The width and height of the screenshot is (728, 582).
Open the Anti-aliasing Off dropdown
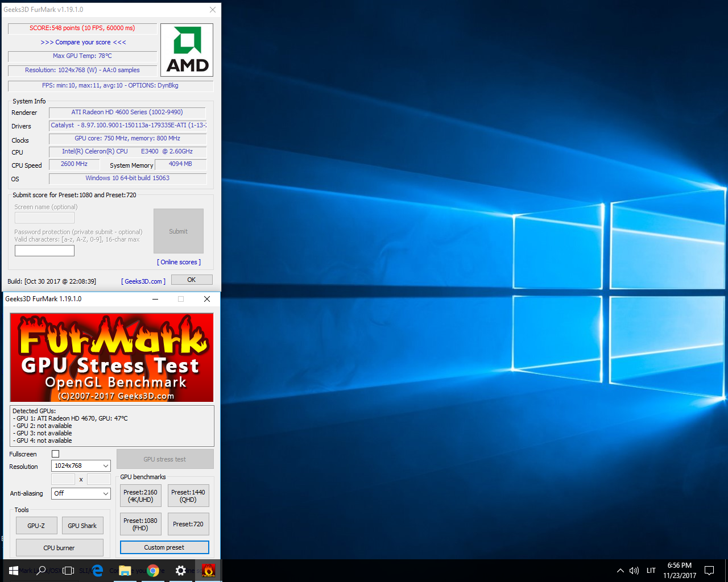[81, 493]
